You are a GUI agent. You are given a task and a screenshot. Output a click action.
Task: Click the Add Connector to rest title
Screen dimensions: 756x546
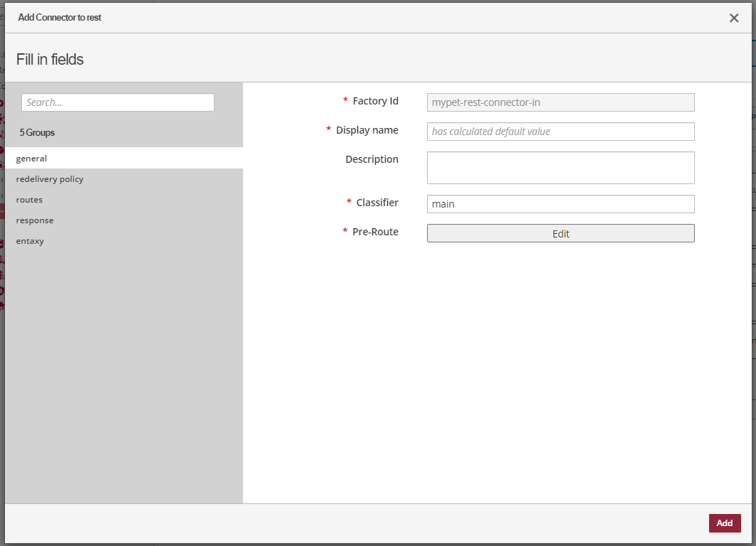(60, 17)
